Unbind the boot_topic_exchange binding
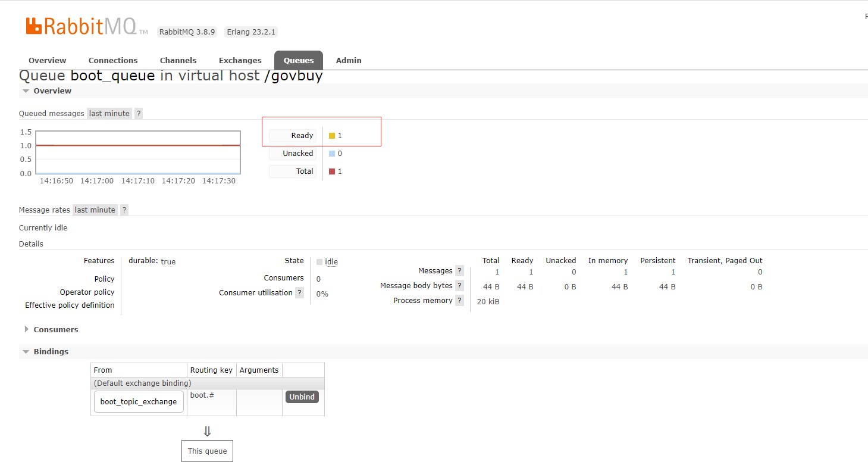This screenshot has height=468, width=868. click(x=302, y=397)
